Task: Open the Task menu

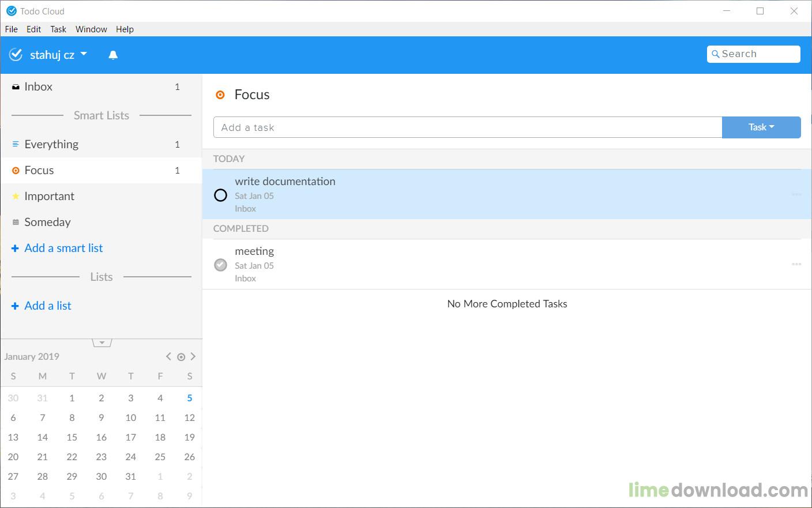Action: point(58,29)
